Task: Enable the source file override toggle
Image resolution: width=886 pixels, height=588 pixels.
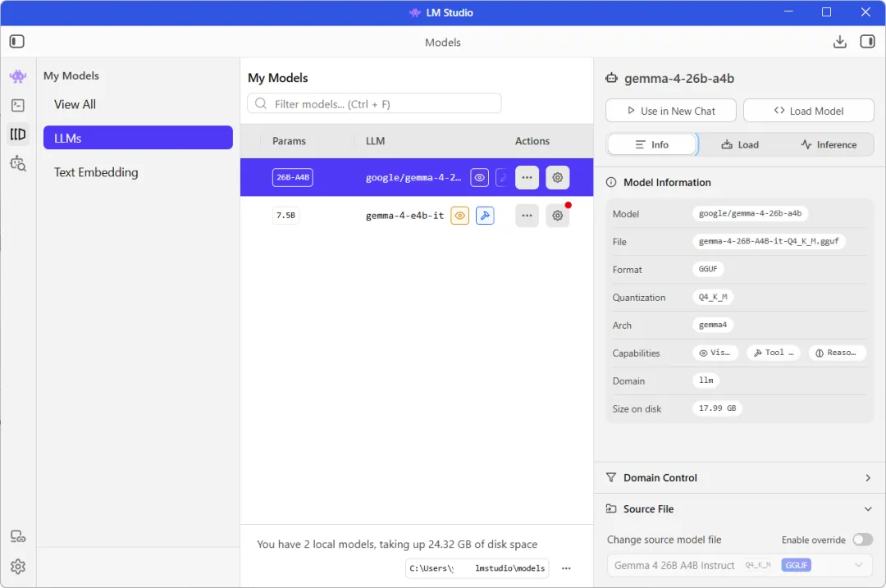Action: coord(862,540)
